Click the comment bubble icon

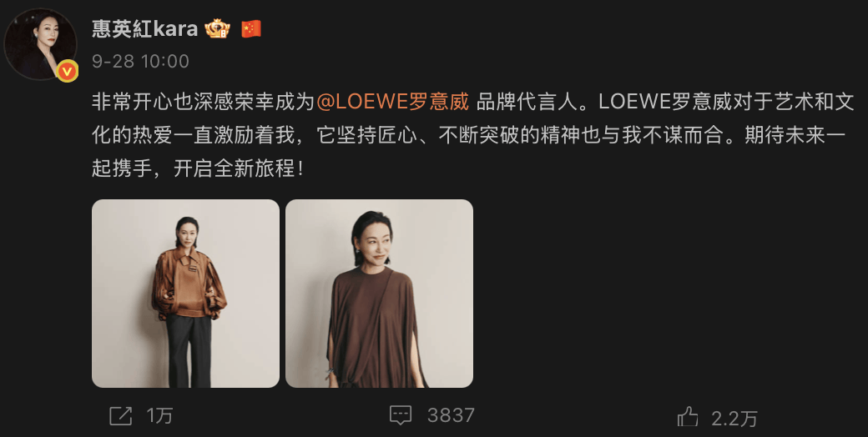[x=401, y=414]
